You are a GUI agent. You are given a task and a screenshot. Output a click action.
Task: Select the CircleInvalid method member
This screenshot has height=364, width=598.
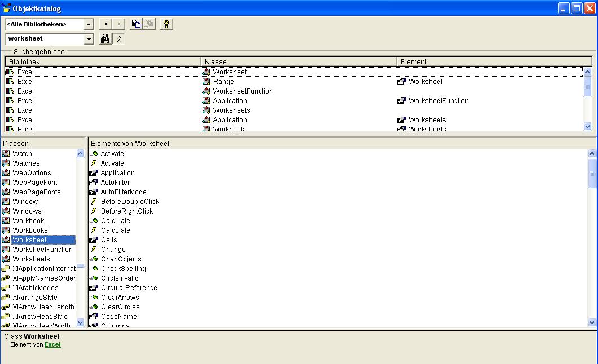point(120,278)
